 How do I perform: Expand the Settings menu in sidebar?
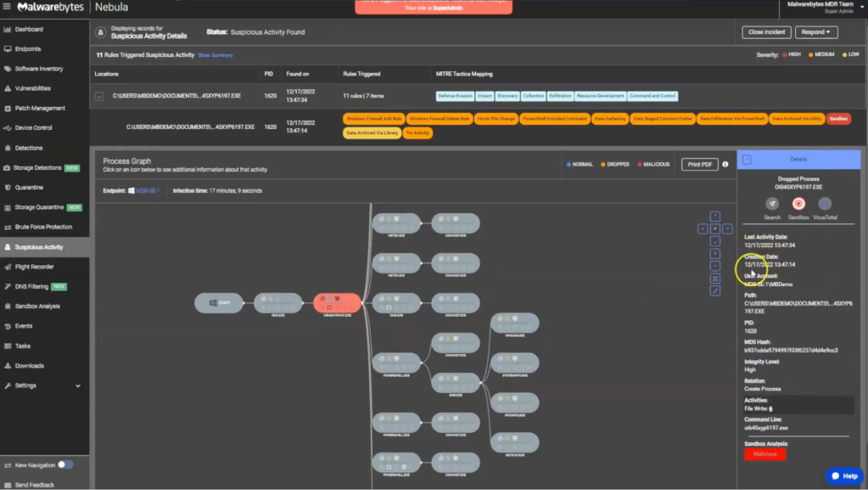78,386
